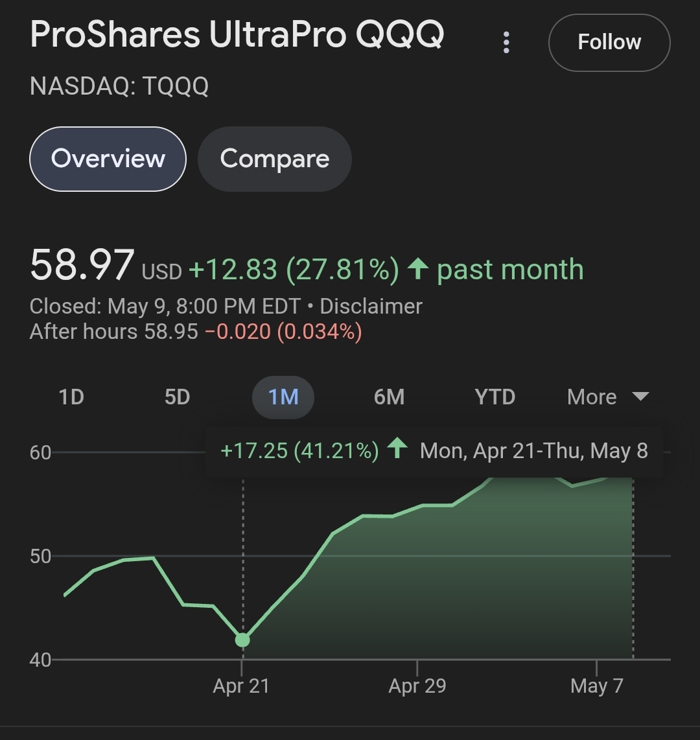This screenshot has height=740, width=700.
Task: Click the NASDAQ: TQQQ ticker label
Action: point(119,86)
